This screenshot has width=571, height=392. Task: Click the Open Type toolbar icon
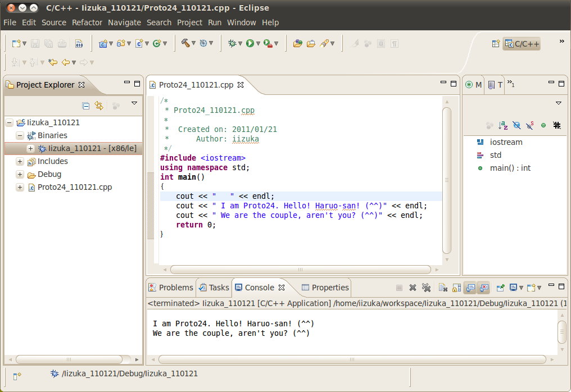(x=297, y=44)
